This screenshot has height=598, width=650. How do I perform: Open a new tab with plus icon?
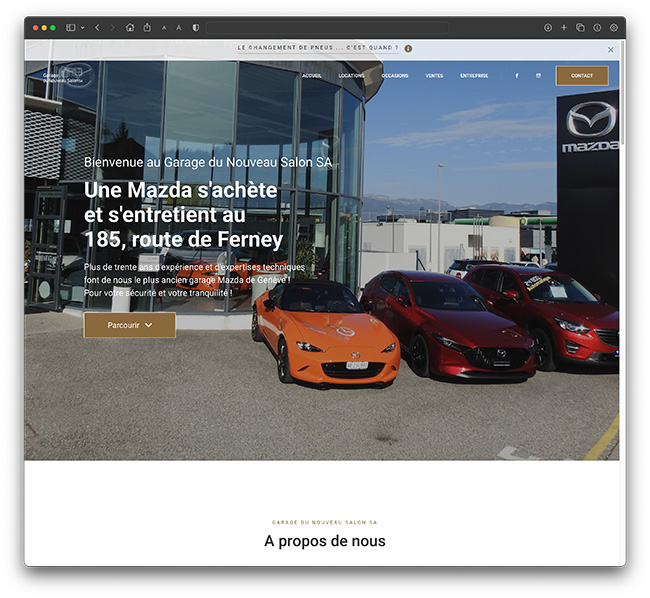[x=564, y=28]
